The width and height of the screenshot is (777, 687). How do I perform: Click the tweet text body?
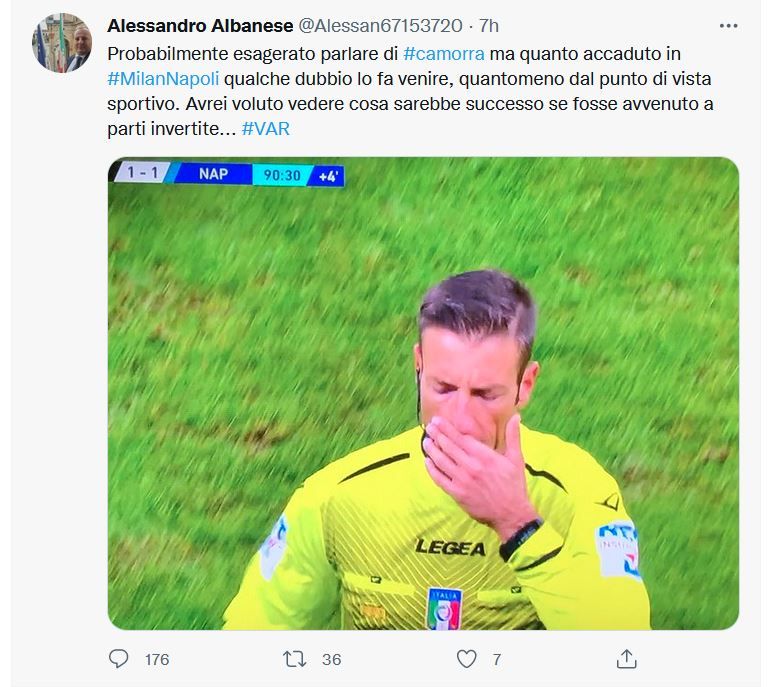click(410, 91)
